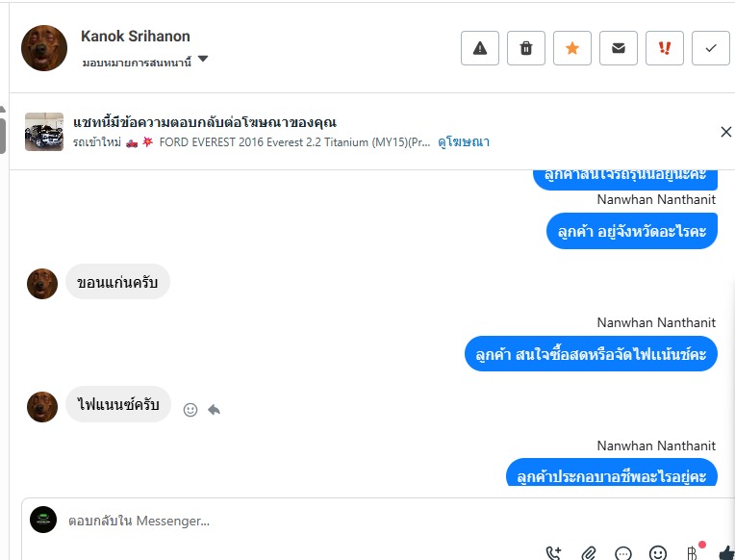The height and width of the screenshot is (560, 735).
Task: Attach a file using the paperclip icon
Action: 589,553
